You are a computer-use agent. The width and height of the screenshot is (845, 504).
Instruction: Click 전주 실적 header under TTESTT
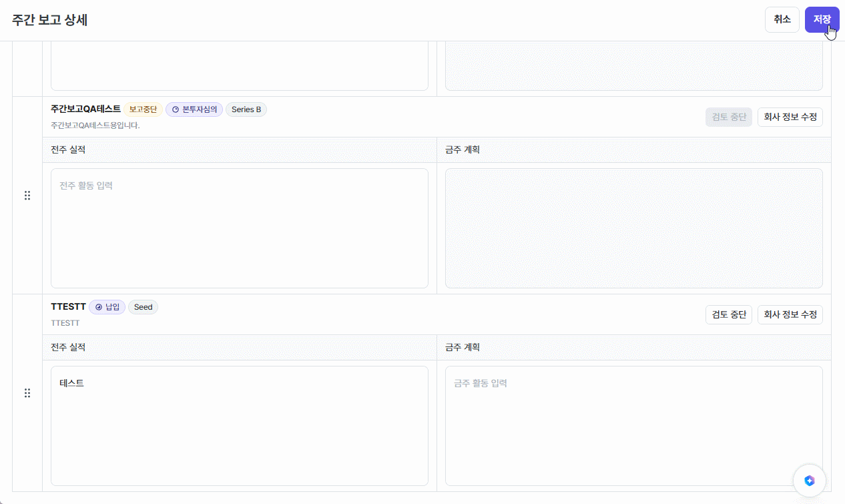click(68, 347)
